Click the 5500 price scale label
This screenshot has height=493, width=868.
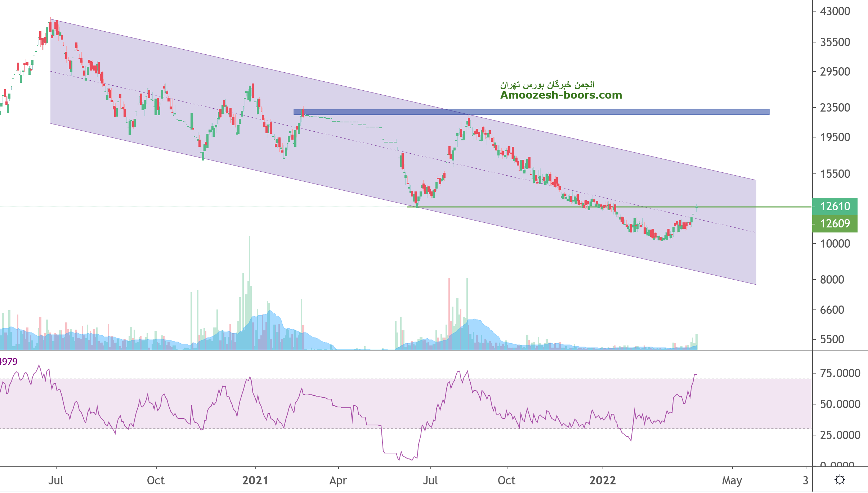(x=832, y=339)
